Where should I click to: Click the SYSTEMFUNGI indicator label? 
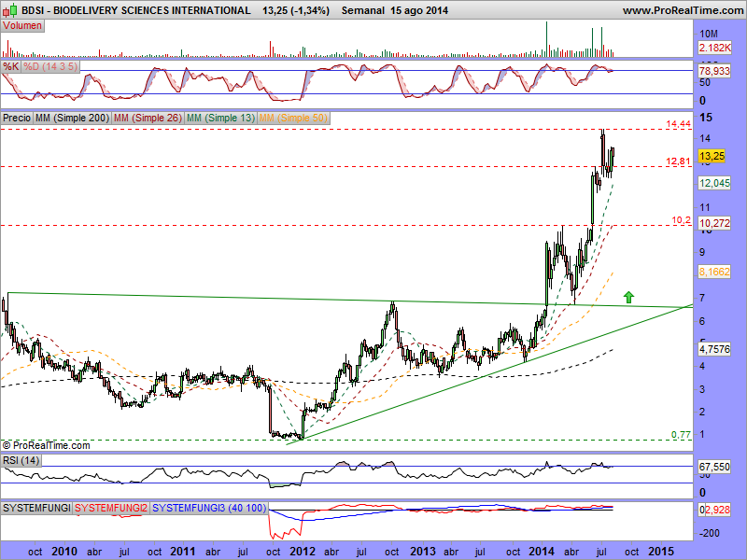click(36, 508)
